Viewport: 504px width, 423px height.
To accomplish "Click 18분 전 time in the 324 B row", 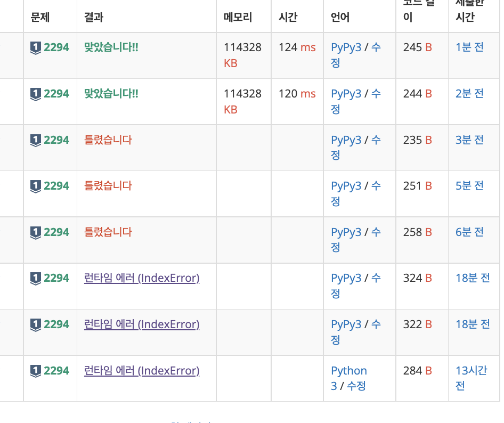I will [x=473, y=278].
